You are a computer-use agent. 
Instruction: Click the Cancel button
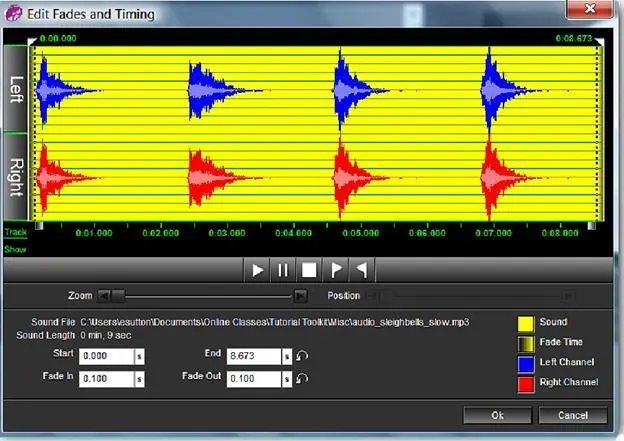[x=573, y=416]
